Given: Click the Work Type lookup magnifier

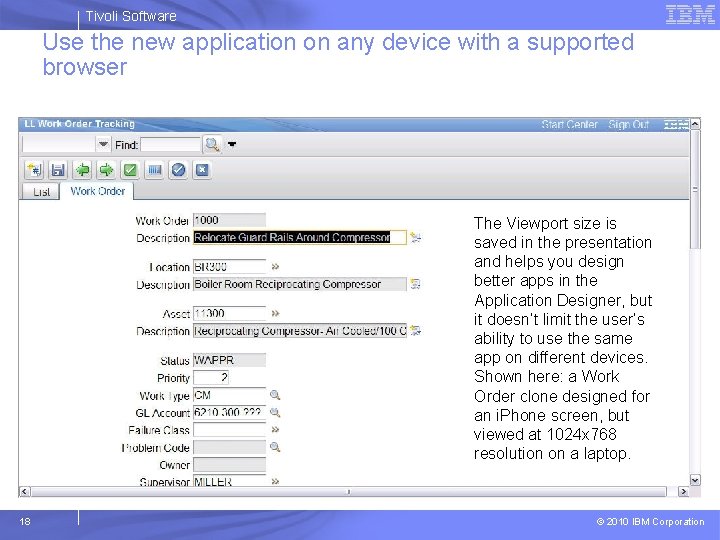Looking at the screenshot, I should pyautogui.click(x=275, y=395).
